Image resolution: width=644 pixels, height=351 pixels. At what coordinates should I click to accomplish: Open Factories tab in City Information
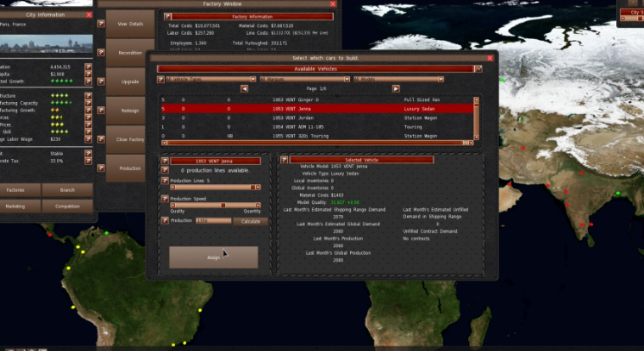(x=20, y=190)
